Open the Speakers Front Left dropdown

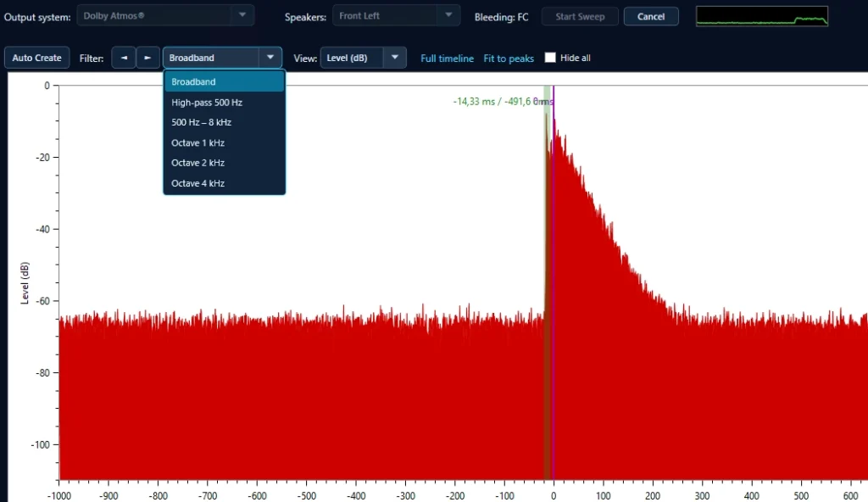point(397,15)
